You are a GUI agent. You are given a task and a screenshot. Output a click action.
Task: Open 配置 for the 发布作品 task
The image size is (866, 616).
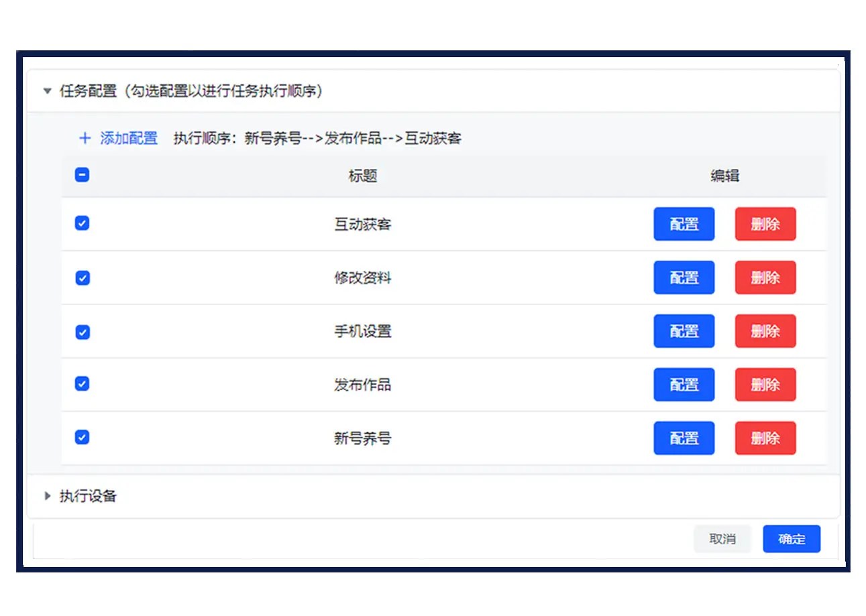(x=684, y=384)
